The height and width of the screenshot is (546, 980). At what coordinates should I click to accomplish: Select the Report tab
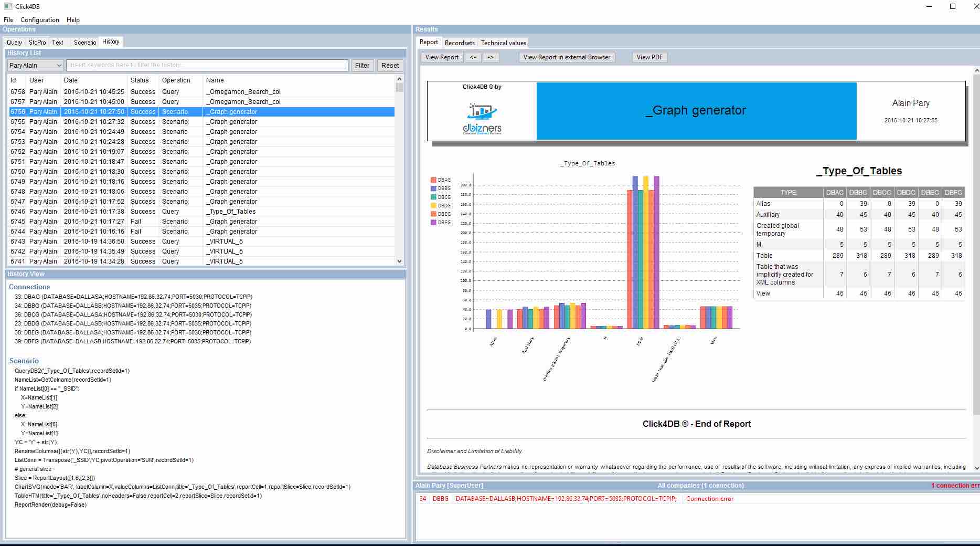click(429, 42)
